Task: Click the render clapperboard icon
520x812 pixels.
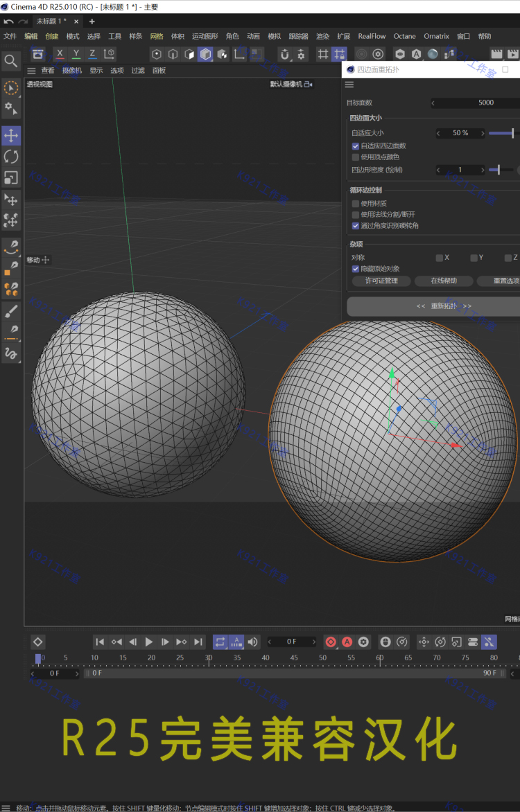Action: pyautogui.click(x=496, y=54)
